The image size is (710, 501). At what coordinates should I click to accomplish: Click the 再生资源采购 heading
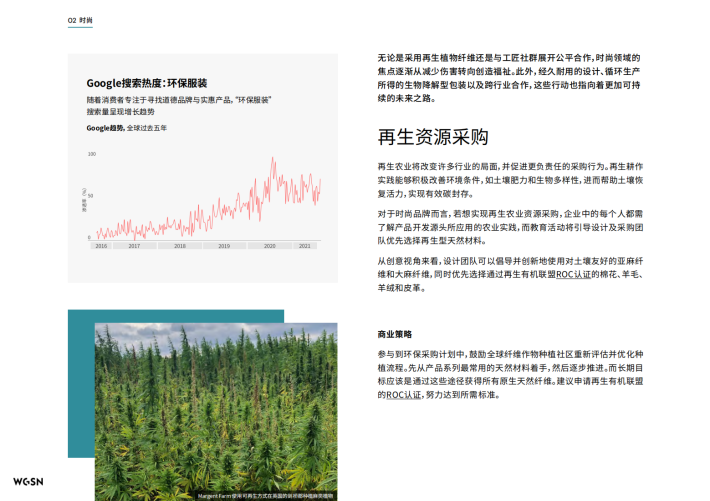click(432, 136)
